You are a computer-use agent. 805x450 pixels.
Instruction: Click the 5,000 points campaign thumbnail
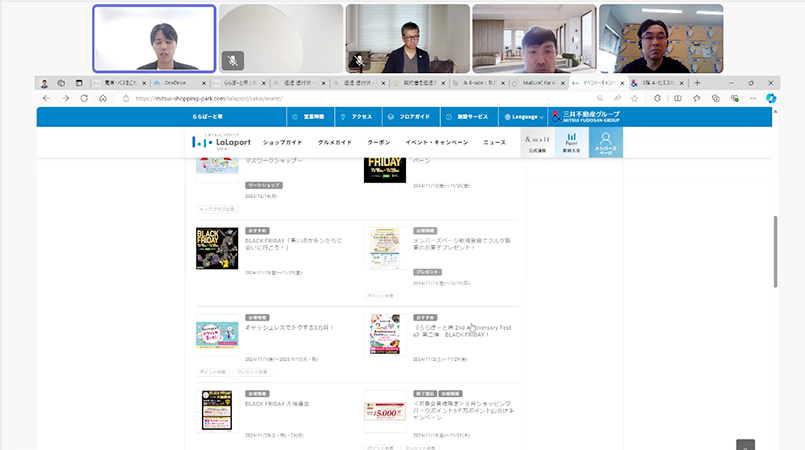pyautogui.click(x=385, y=412)
